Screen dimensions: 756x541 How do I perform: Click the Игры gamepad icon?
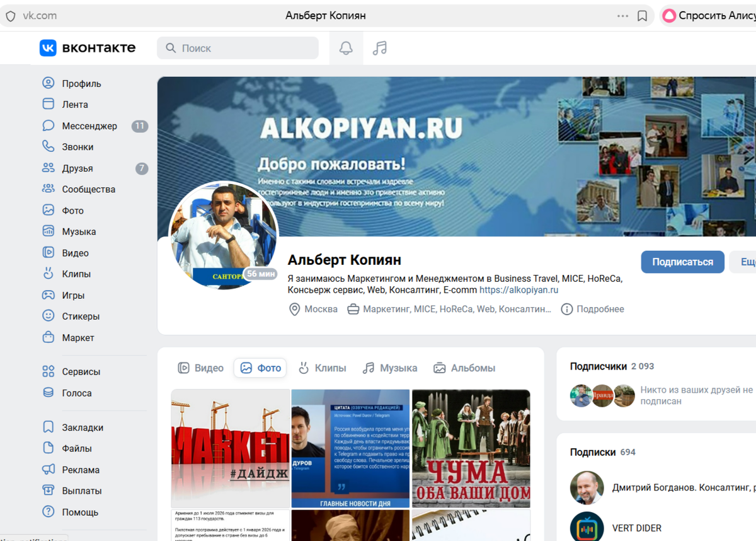tap(49, 295)
